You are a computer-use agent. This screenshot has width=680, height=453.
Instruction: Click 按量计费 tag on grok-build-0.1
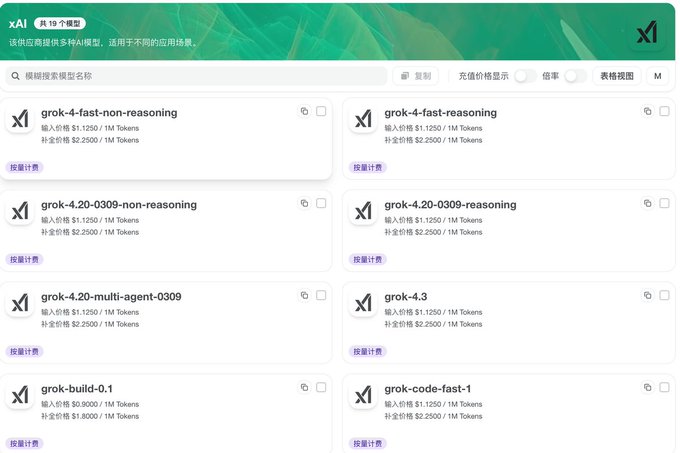coord(24,443)
